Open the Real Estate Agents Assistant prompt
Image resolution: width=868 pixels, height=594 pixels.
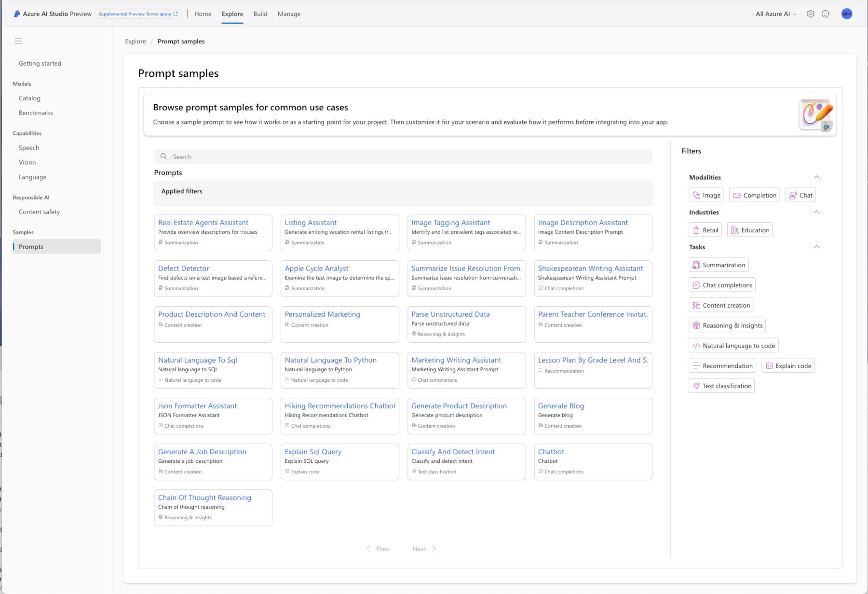tap(213, 233)
